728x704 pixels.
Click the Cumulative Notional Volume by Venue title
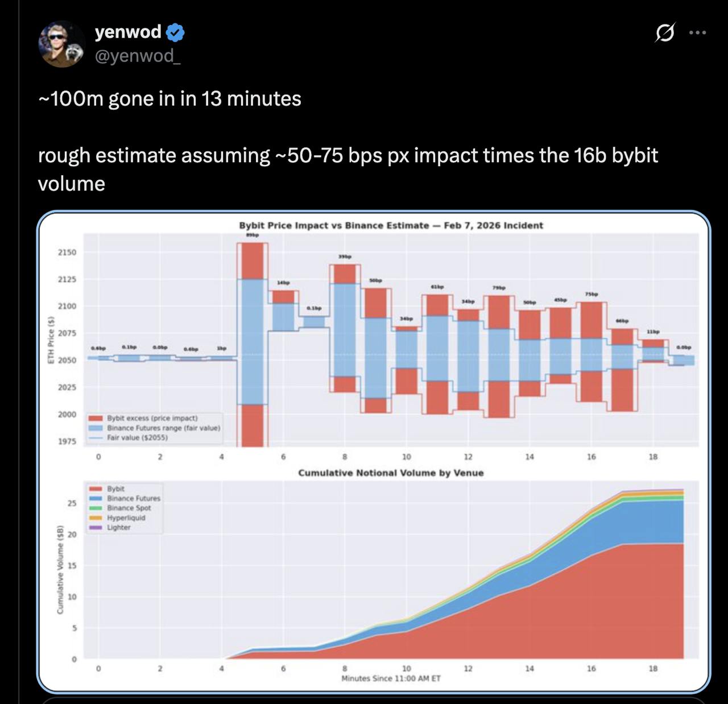point(391,473)
